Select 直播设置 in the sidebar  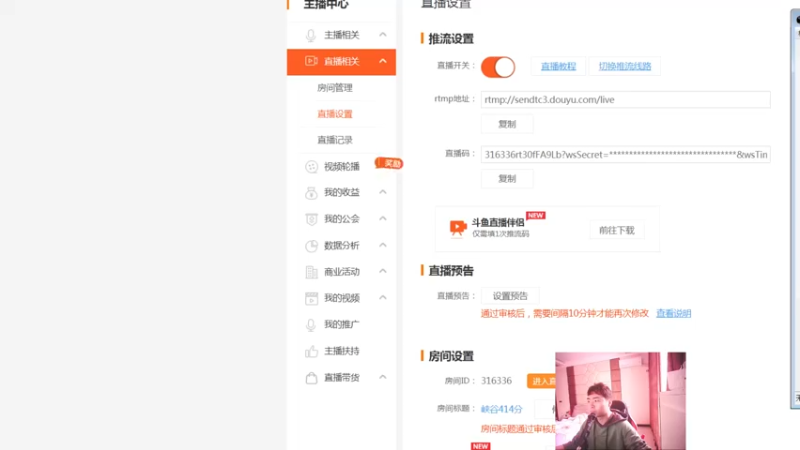click(x=335, y=114)
